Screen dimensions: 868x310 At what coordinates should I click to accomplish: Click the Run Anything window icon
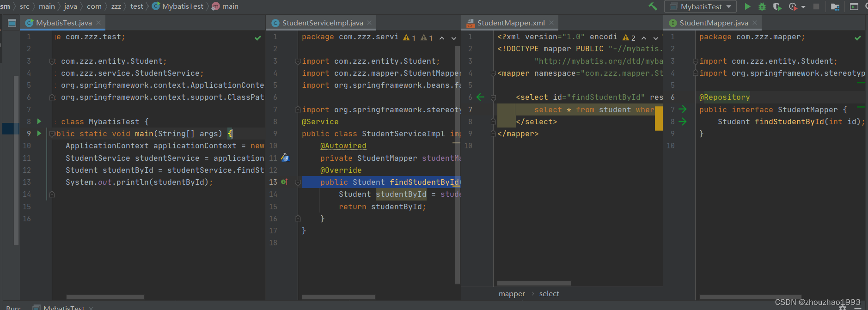click(x=854, y=6)
